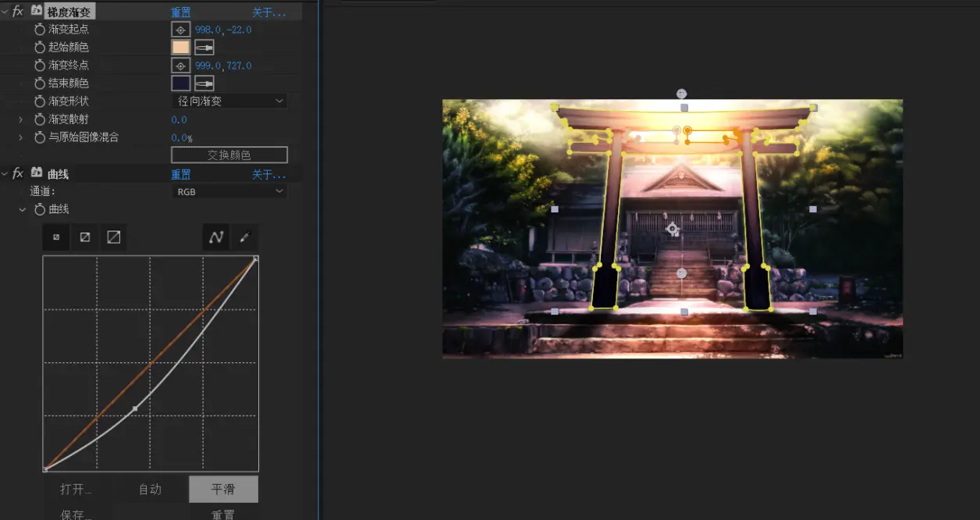Open the 通道 dropdown showing RGB

click(229, 191)
